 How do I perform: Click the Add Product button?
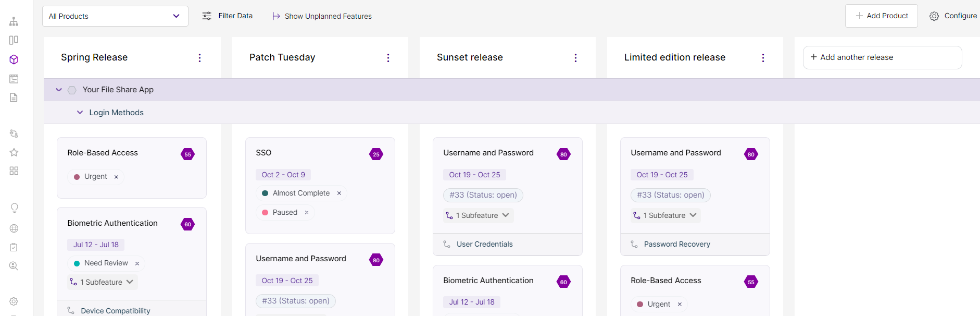(881, 16)
